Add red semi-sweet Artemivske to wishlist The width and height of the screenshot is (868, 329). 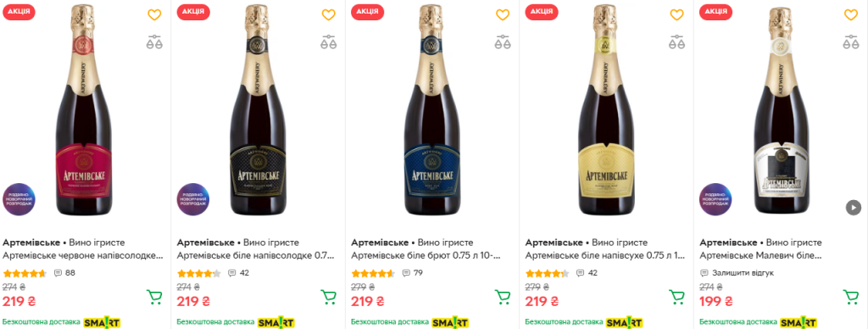coord(154,15)
